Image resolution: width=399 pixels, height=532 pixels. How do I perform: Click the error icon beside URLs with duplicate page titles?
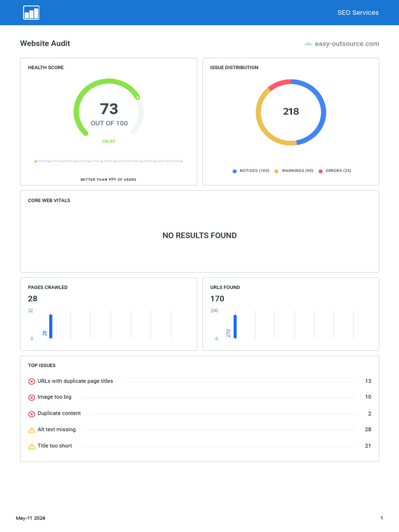(x=32, y=381)
